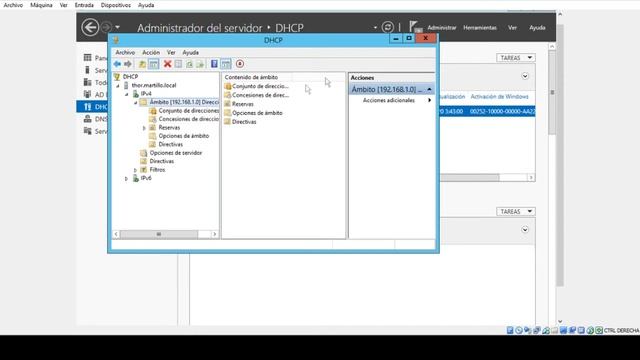
Task: Click horizontal scrollbar under Server Manager server list
Action: 469,178
